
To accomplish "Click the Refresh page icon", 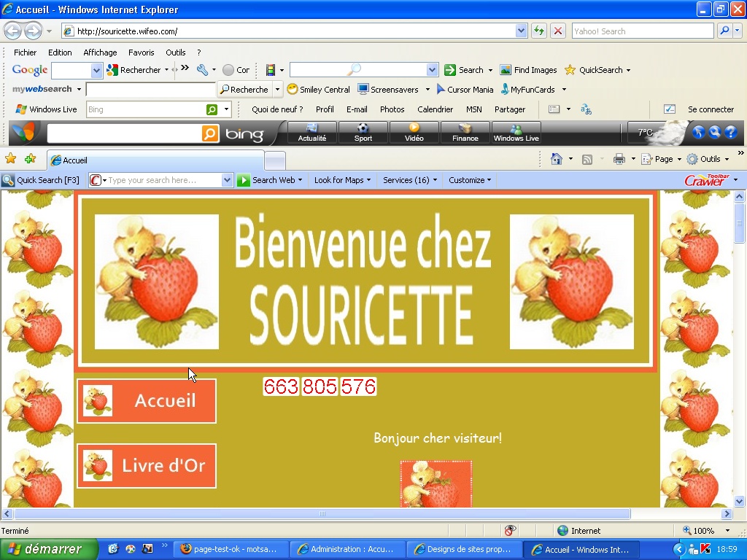I will [539, 31].
